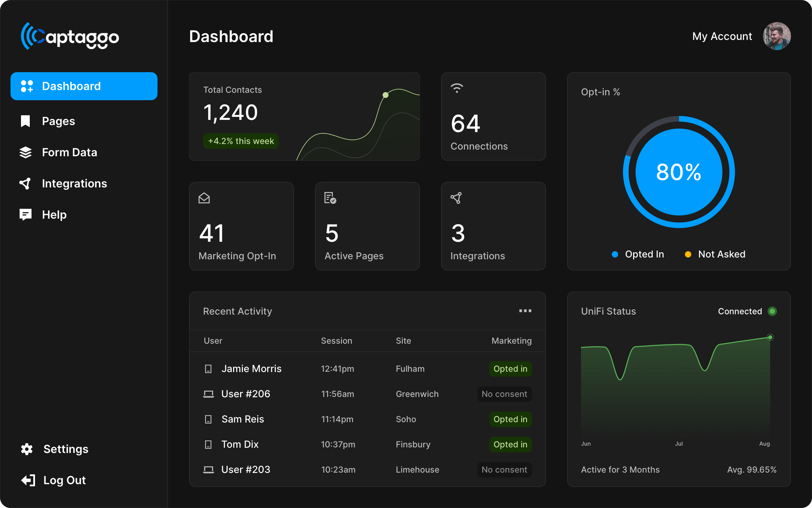Click Opted in badge for Sam Reis
Image resolution: width=812 pixels, height=508 pixels.
pos(510,419)
